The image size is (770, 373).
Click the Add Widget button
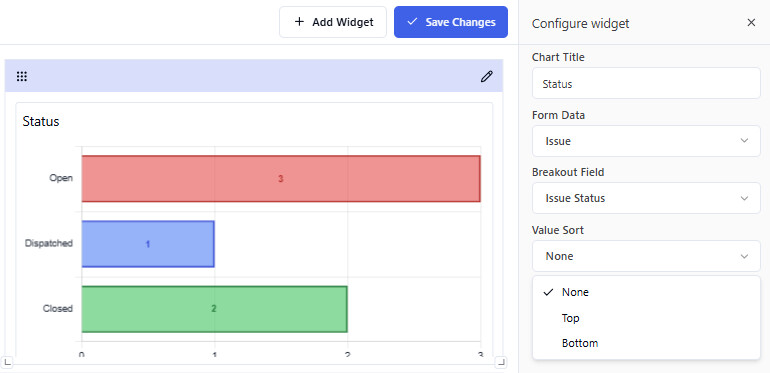point(333,22)
